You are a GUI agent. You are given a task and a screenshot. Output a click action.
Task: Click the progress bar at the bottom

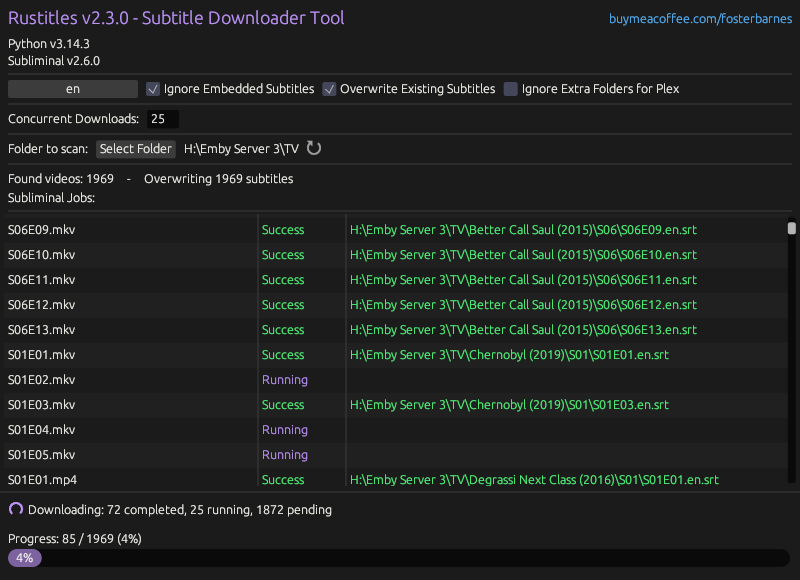(400, 558)
